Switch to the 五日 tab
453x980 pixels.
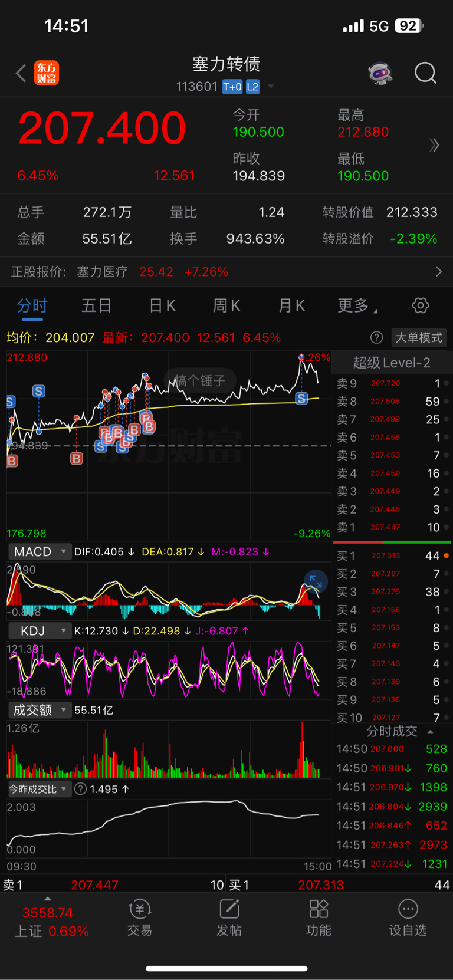[x=96, y=305]
